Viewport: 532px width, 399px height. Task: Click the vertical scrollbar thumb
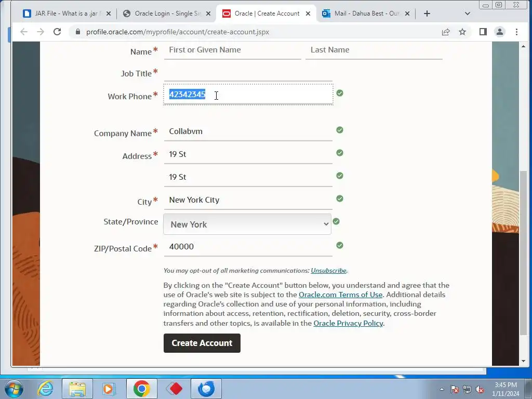(x=523, y=253)
